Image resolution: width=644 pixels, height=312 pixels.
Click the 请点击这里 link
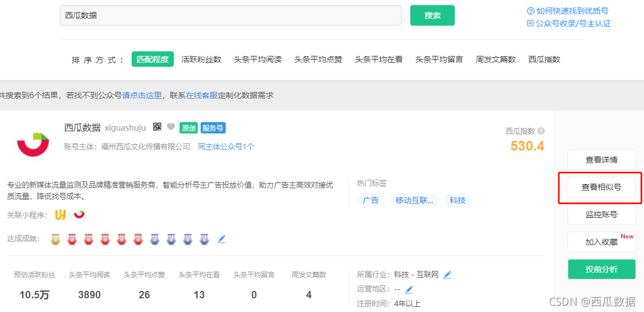pyautogui.click(x=142, y=95)
